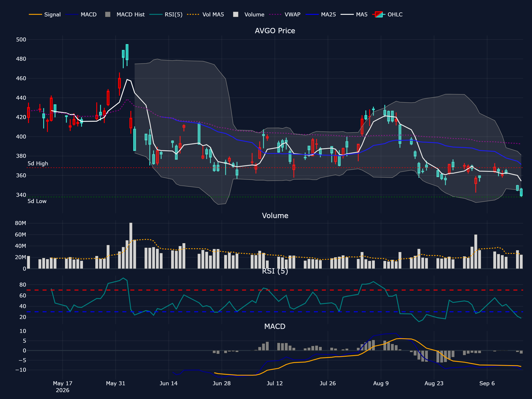The image size is (532, 399).
Task: Toggle the MACD legend entry
Action: coord(81,14)
